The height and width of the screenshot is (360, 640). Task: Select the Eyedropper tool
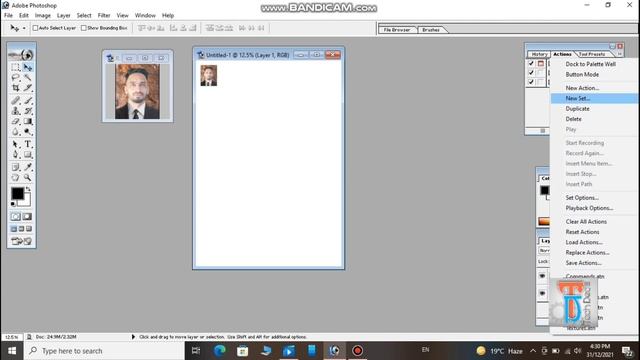(28, 167)
